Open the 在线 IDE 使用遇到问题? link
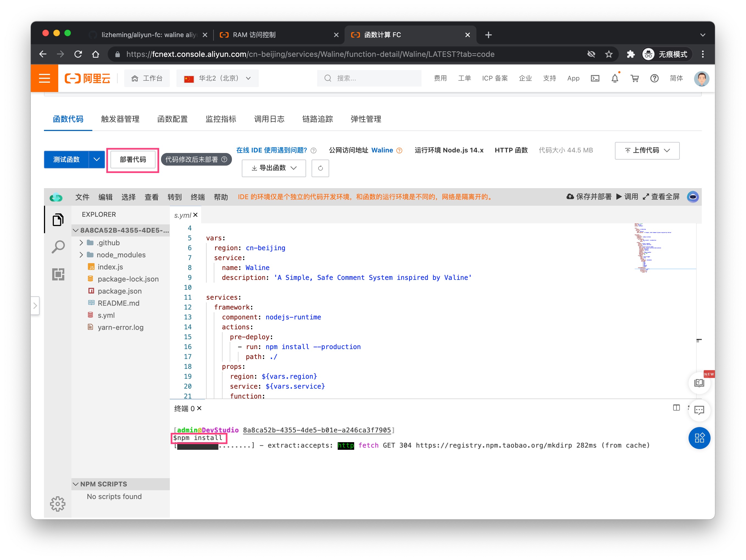 [271, 150]
